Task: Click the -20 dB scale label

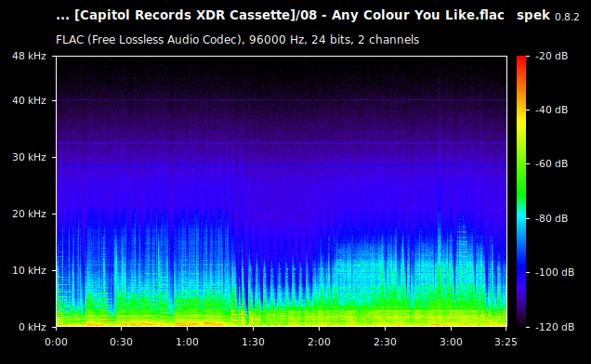Action: tap(551, 56)
